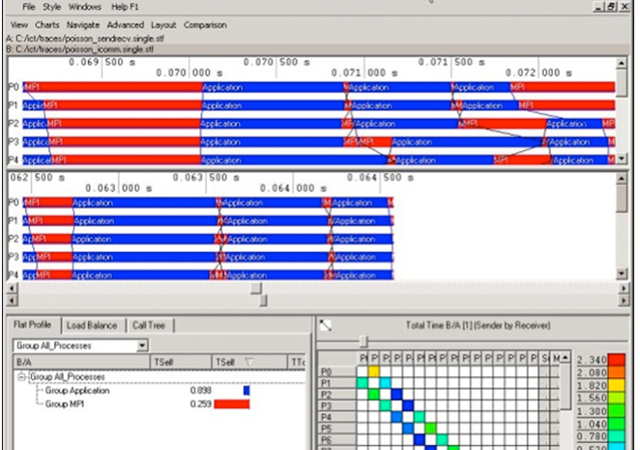The image size is (640, 450).
Task: Click the red 2.340 legend color swatch
Action: 616,359
